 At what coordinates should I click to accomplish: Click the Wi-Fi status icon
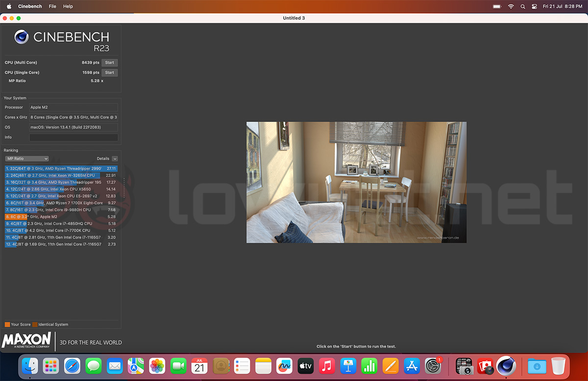coord(511,6)
